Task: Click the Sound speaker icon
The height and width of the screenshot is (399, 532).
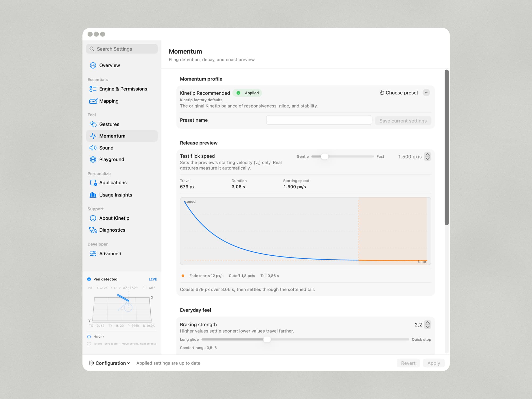Action: tap(93, 148)
